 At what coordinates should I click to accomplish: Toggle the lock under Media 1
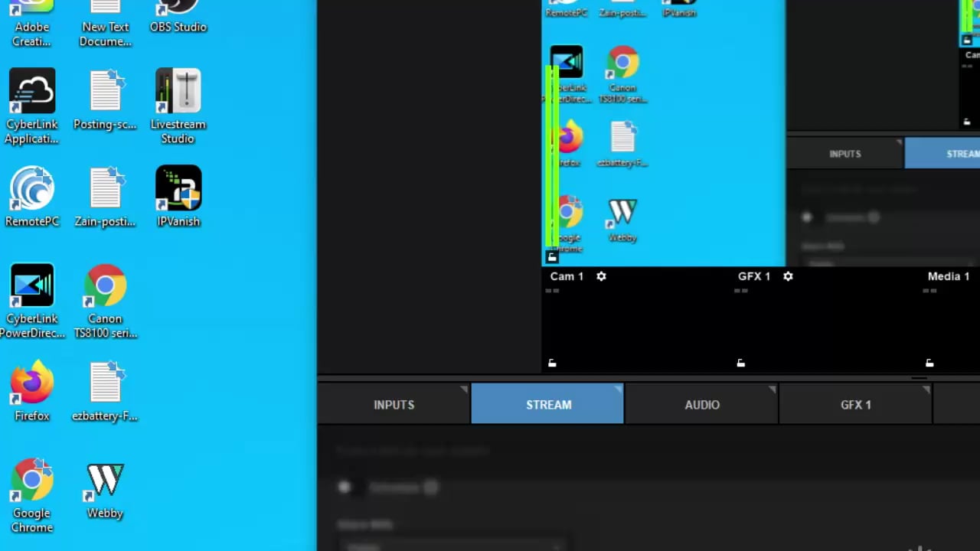click(x=929, y=363)
